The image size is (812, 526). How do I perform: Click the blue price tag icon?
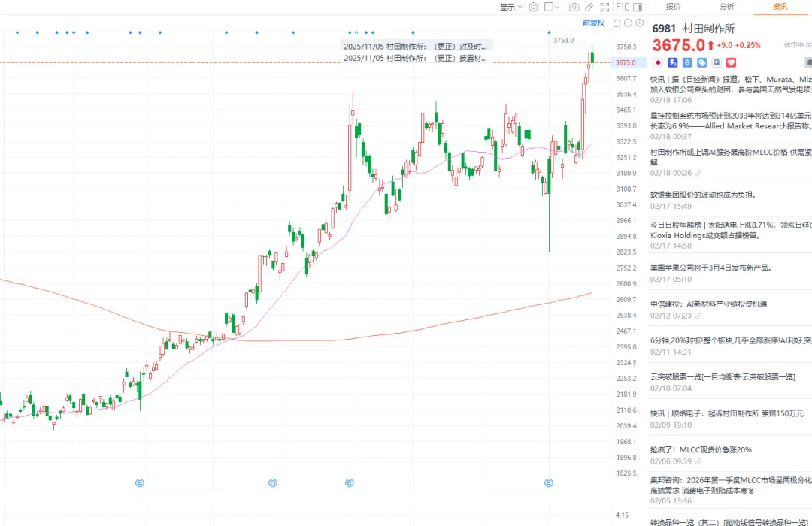point(701,62)
